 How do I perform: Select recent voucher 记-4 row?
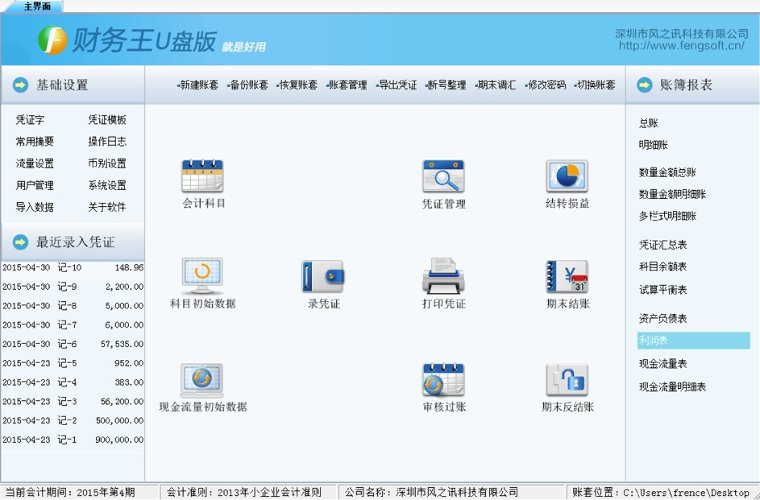pyautogui.click(x=72, y=382)
